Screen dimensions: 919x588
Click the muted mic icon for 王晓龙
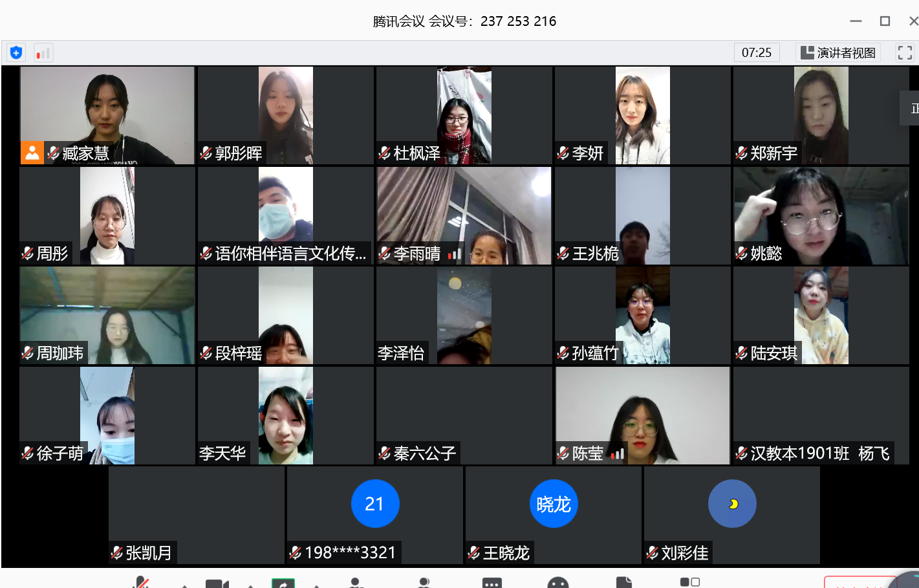tap(474, 553)
